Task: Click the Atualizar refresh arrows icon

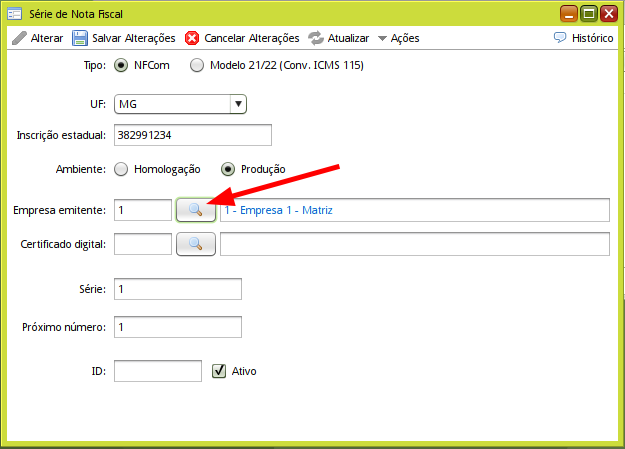Action: 316,38
